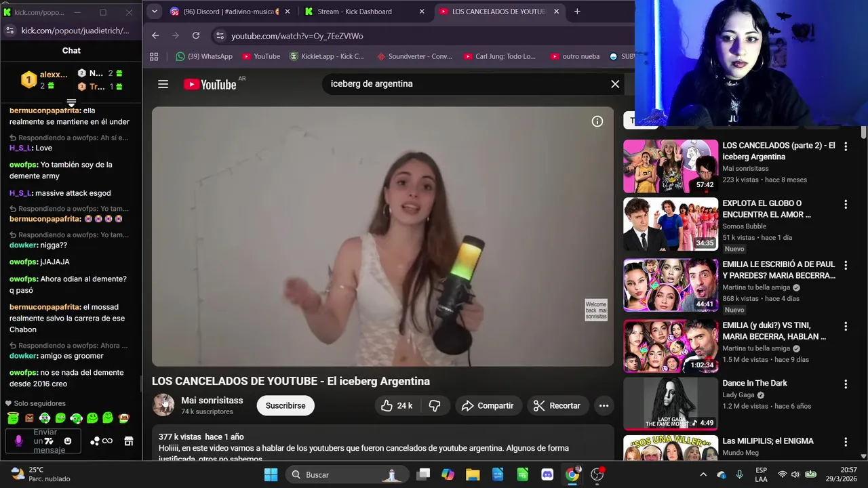The height and width of the screenshot is (488, 868).
Task: Switch to the Stream - Kick Dashboard tab
Action: [x=363, y=12]
